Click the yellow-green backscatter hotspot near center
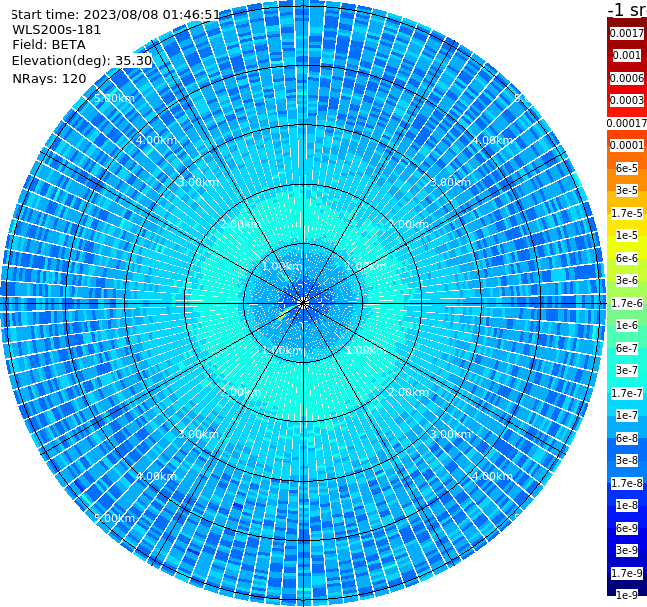The image size is (647, 607). (x=283, y=316)
